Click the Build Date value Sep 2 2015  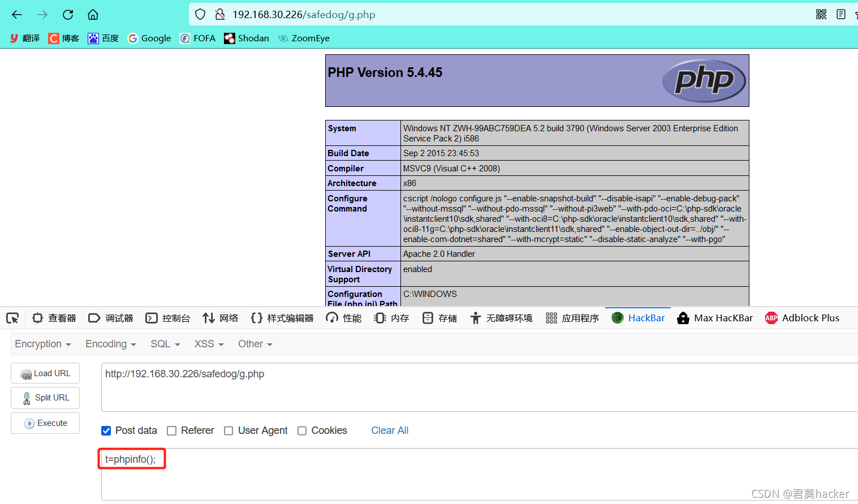[x=441, y=153]
